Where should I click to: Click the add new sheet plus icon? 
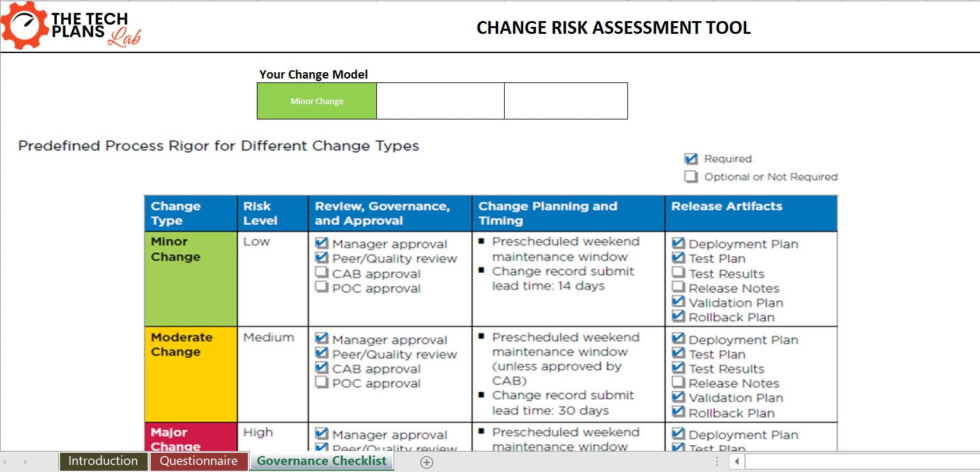(x=426, y=461)
